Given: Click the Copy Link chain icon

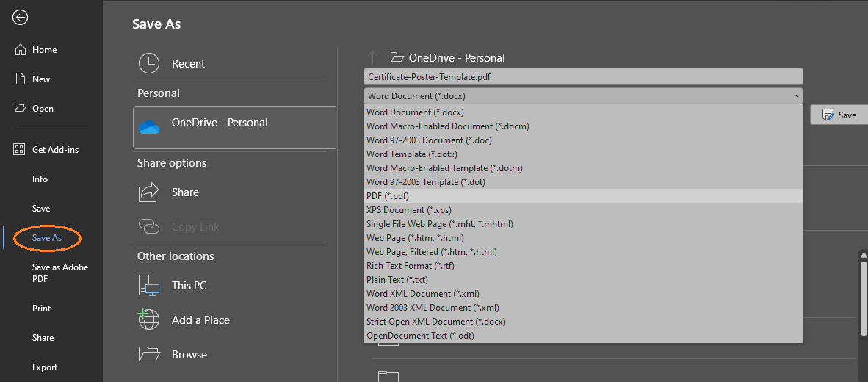Looking at the screenshot, I should (149, 226).
